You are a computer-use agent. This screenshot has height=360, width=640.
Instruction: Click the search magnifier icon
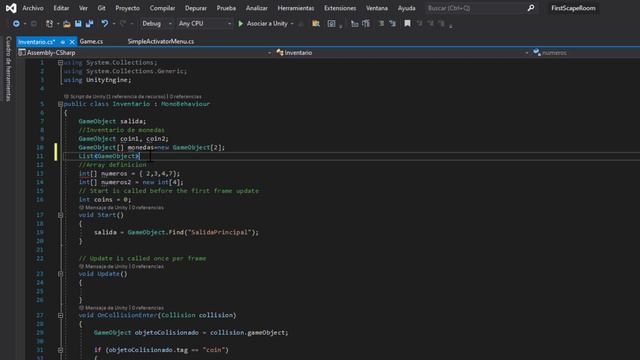point(531,8)
